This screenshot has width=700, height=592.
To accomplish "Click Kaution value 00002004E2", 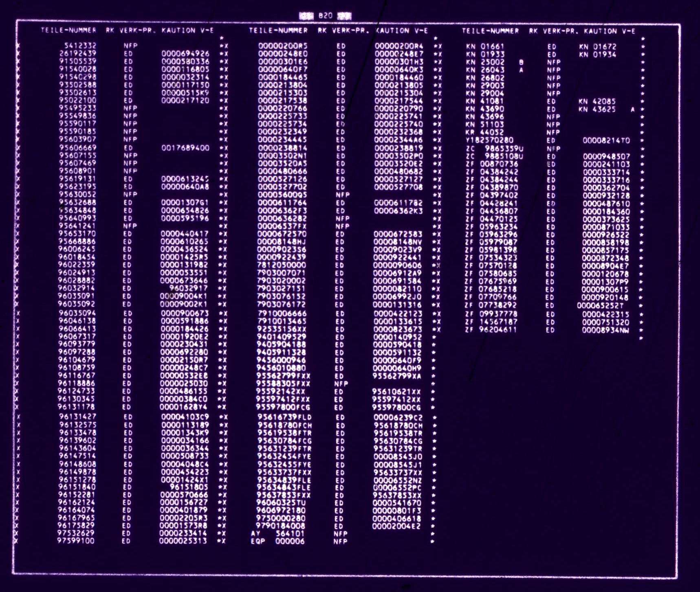I will point(396,526).
